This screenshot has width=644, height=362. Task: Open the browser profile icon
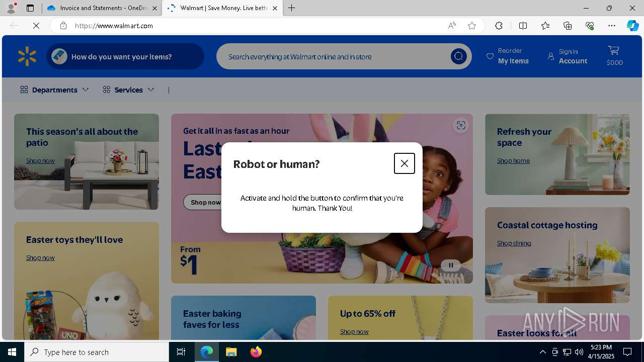click(11, 8)
